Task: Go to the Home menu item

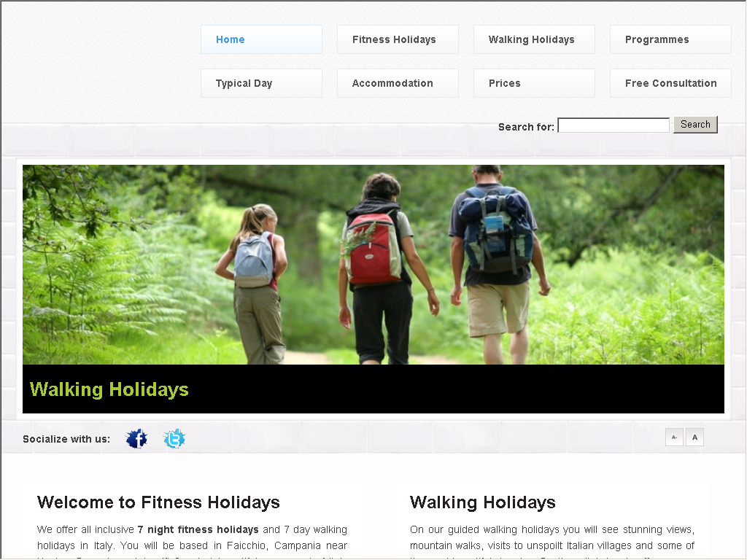Action: click(x=261, y=39)
